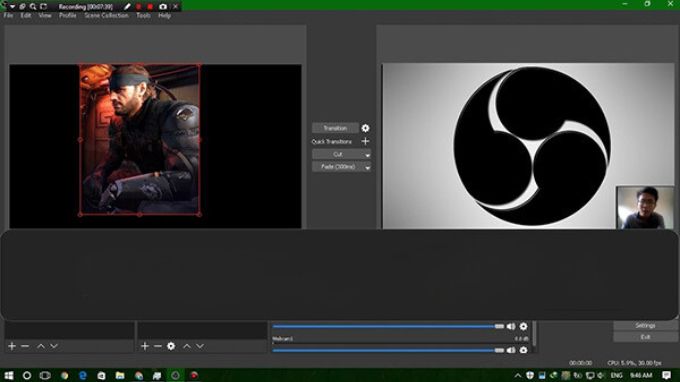
Task: Open the Windows Start menu
Action: (8, 375)
